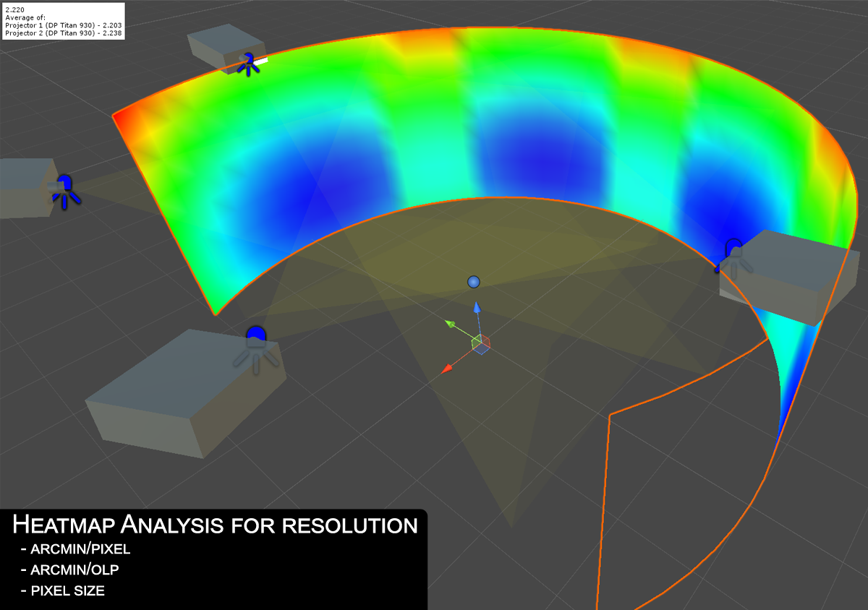Select the projector light icon on top box

(248, 64)
